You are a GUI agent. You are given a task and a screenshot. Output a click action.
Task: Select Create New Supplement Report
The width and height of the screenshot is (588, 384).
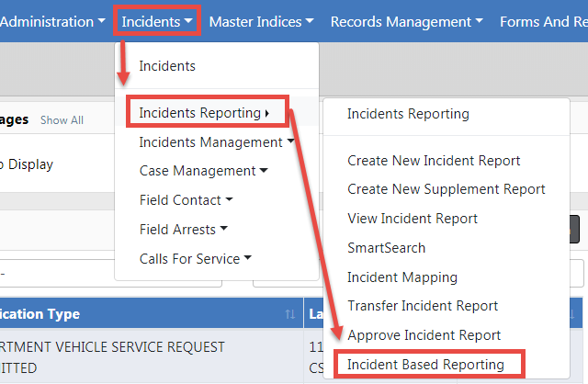(446, 189)
